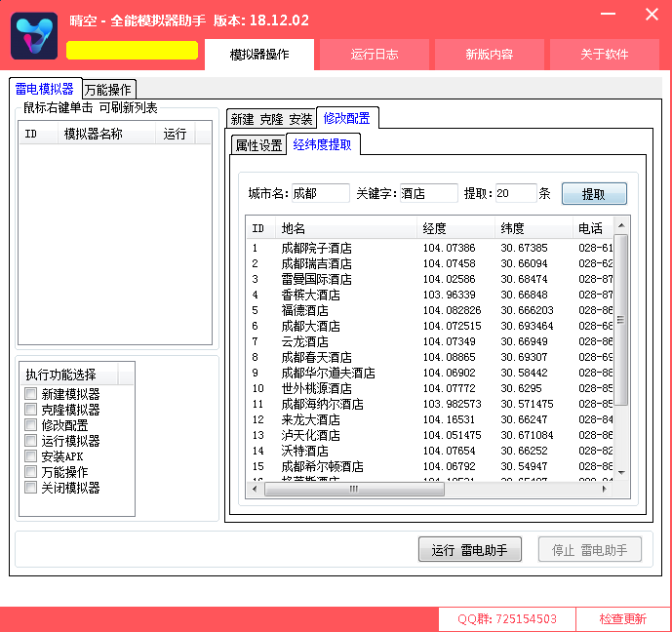672x632 pixels.
Task: Open the 新版内容 tab
Action: [490, 55]
